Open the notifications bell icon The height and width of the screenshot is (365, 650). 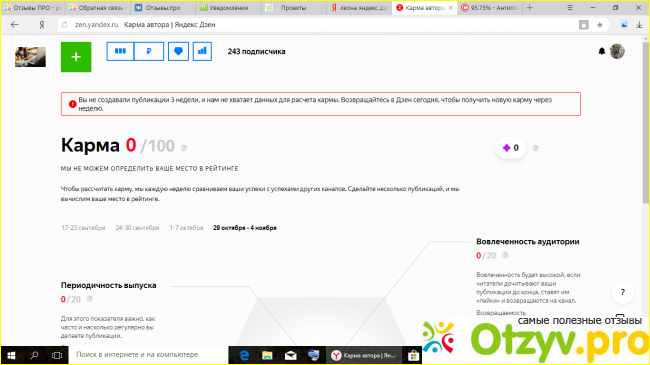[x=601, y=51]
